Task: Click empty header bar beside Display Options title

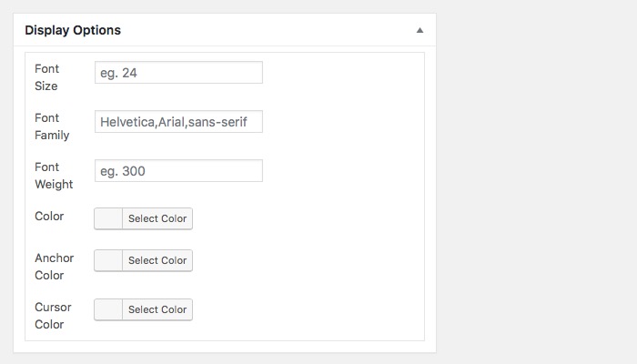Action: (273, 30)
